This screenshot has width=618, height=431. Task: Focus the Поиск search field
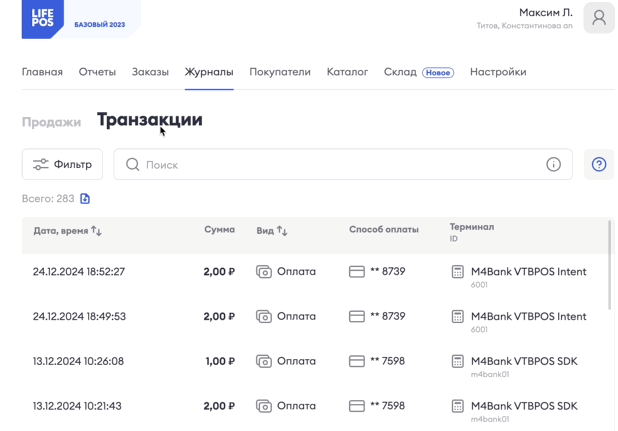tap(343, 164)
